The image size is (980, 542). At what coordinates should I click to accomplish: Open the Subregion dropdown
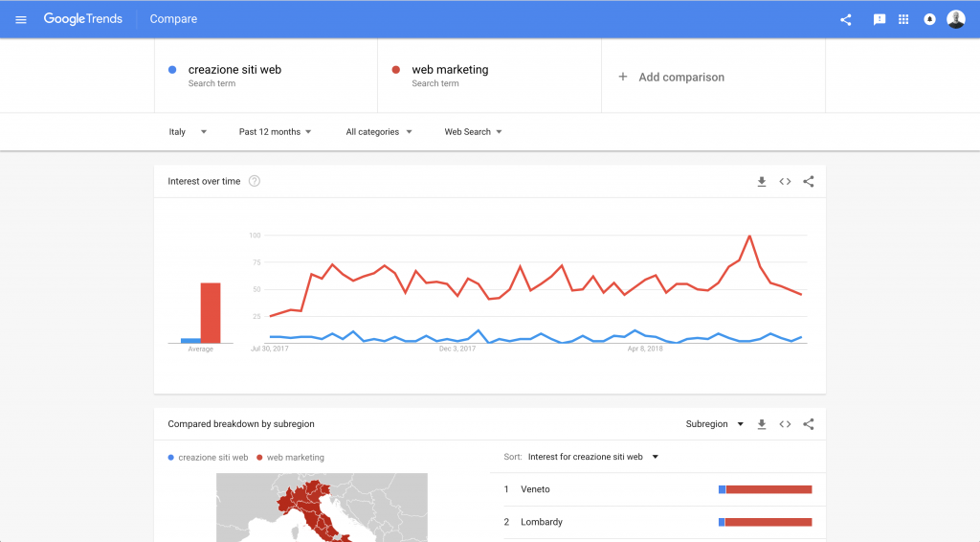click(714, 424)
